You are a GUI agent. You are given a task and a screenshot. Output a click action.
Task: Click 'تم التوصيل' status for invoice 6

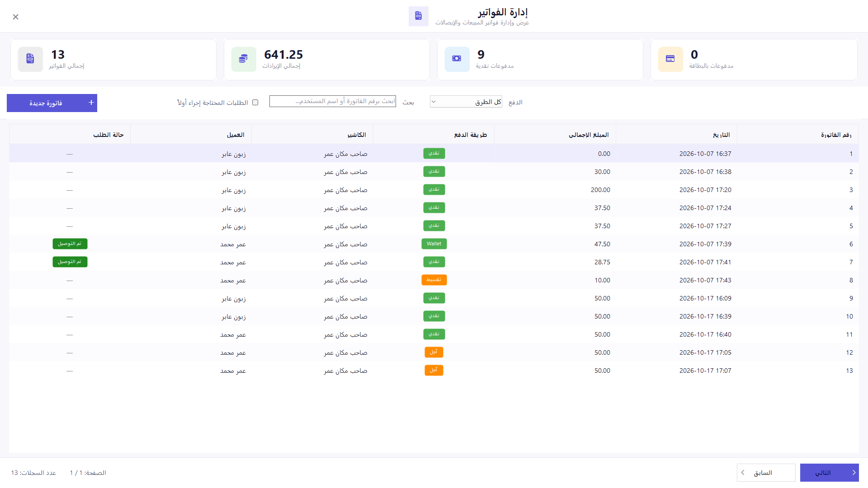tap(70, 244)
